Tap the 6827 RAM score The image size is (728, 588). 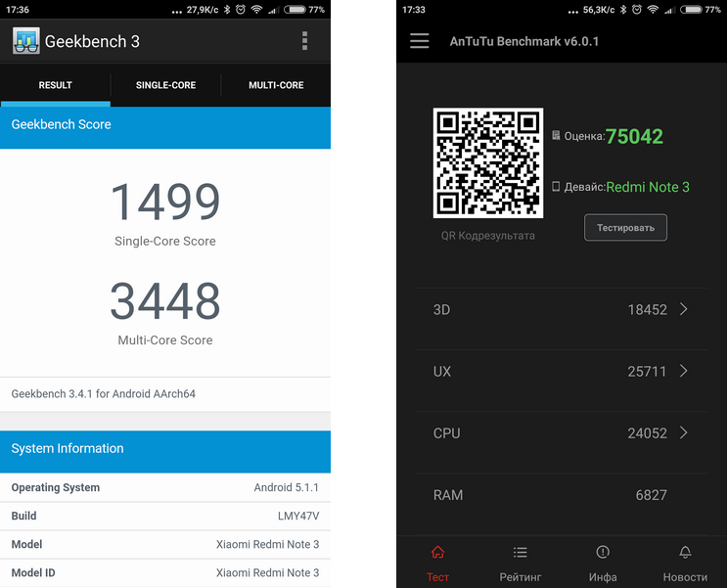[651, 495]
